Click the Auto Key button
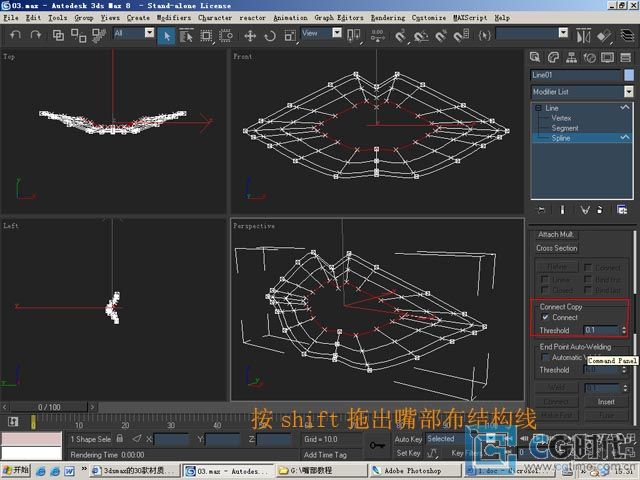 tap(408, 439)
